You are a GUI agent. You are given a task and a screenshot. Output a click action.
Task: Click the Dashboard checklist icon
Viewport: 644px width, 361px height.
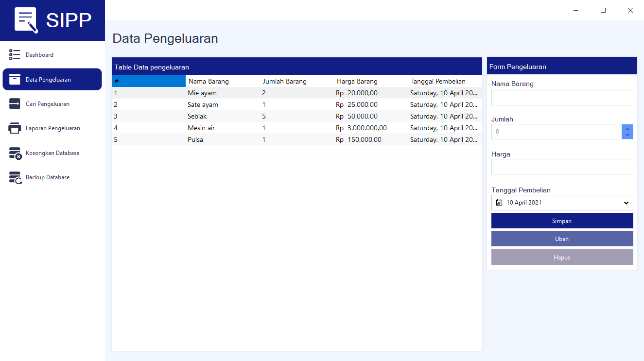(x=15, y=54)
